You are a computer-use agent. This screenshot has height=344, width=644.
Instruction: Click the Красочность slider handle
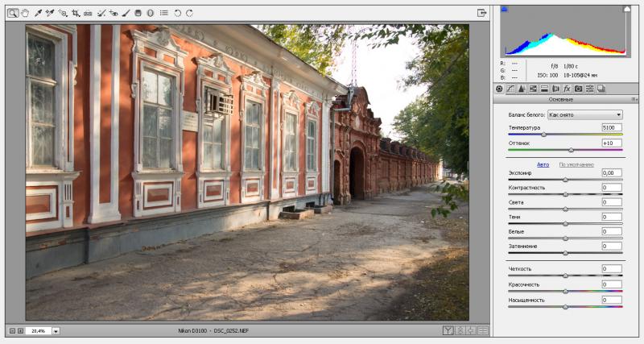pos(566,292)
